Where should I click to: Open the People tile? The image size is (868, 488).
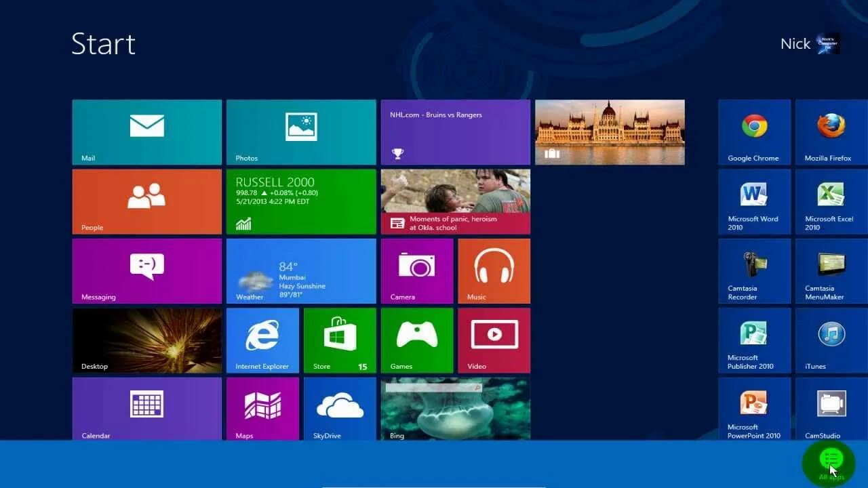coord(147,201)
